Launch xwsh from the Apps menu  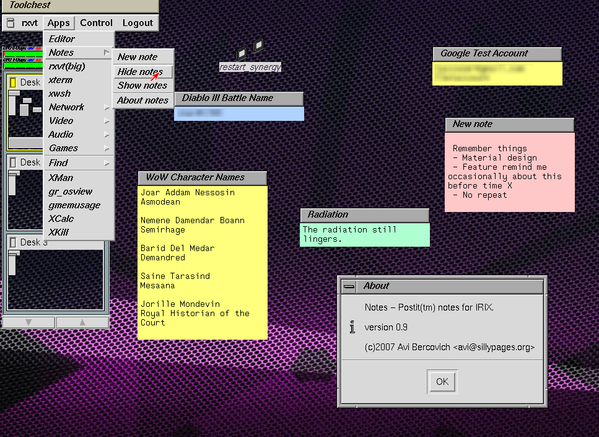pyautogui.click(x=79, y=94)
